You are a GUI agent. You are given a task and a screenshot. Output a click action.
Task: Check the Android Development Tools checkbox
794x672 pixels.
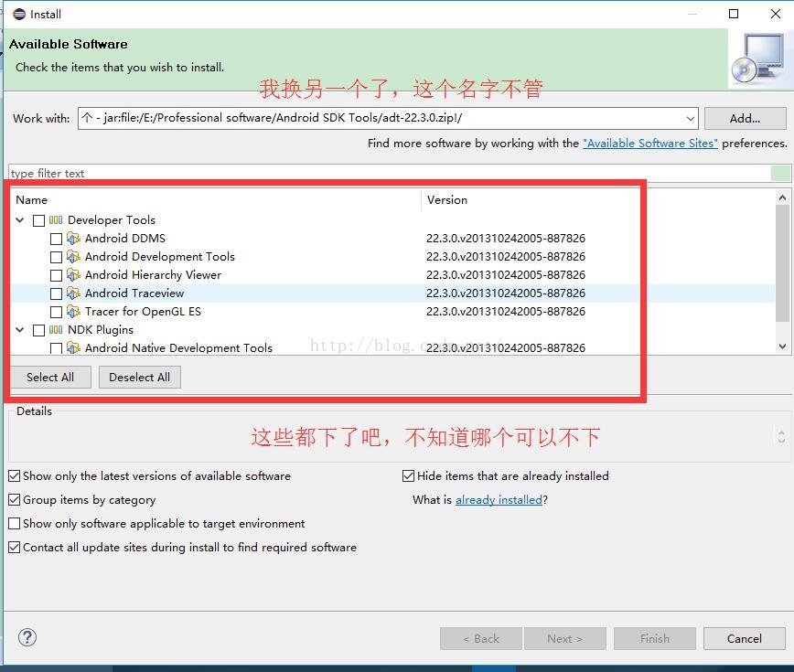click(56, 257)
